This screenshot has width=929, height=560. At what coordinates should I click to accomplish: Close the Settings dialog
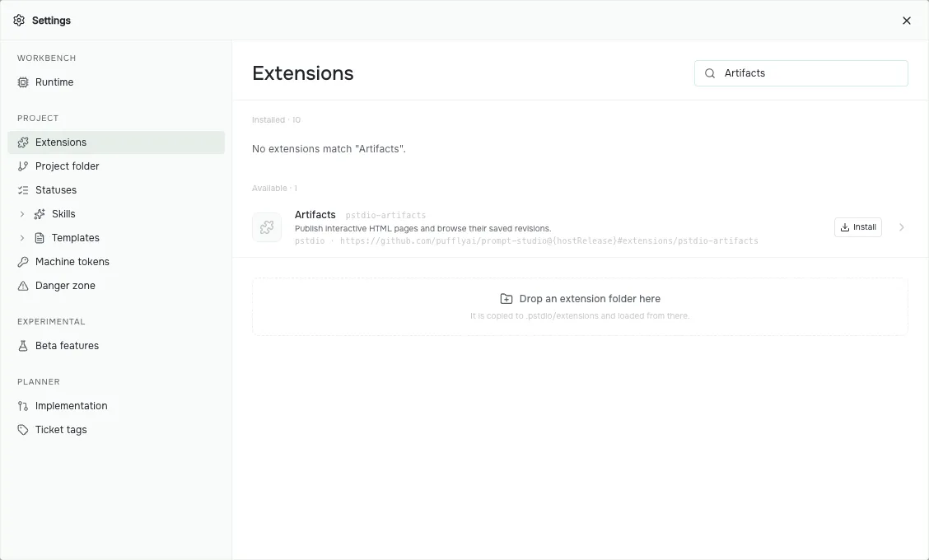[907, 21]
